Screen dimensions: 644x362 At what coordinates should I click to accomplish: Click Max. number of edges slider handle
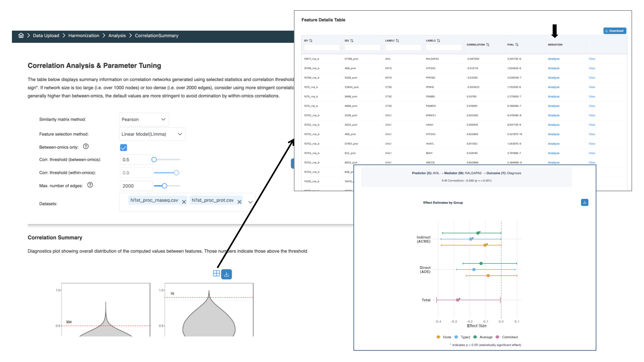(x=164, y=186)
